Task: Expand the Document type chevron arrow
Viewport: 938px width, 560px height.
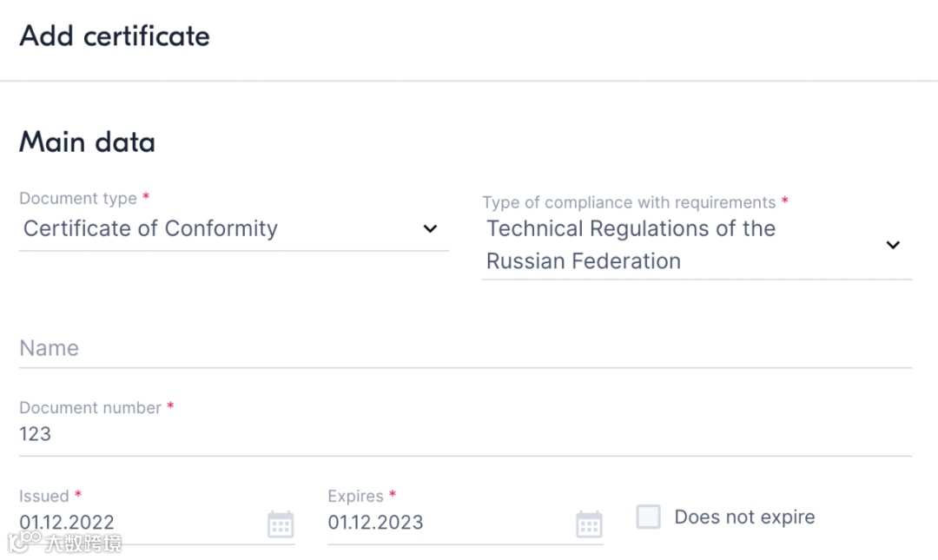Action: [x=430, y=229]
